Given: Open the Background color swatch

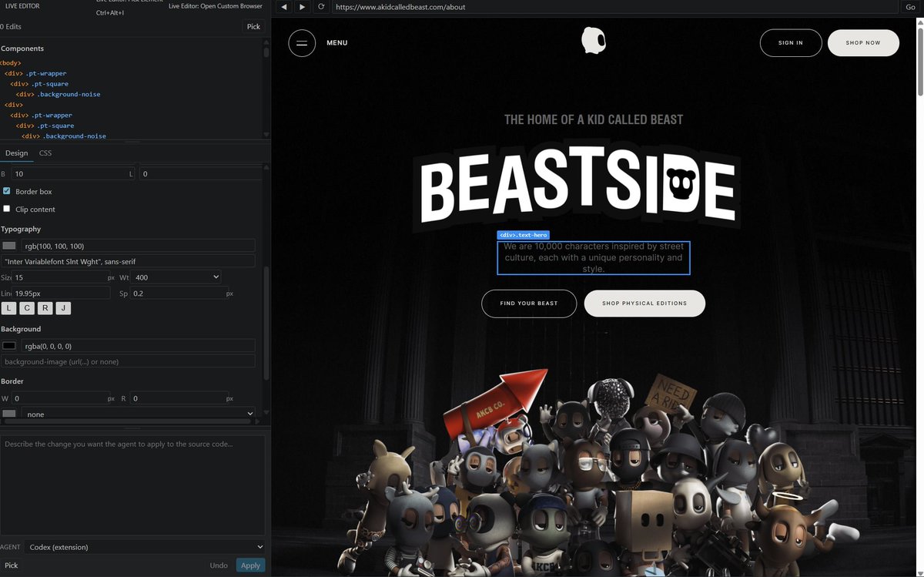Looking at the screenshot, I should 9,346.
